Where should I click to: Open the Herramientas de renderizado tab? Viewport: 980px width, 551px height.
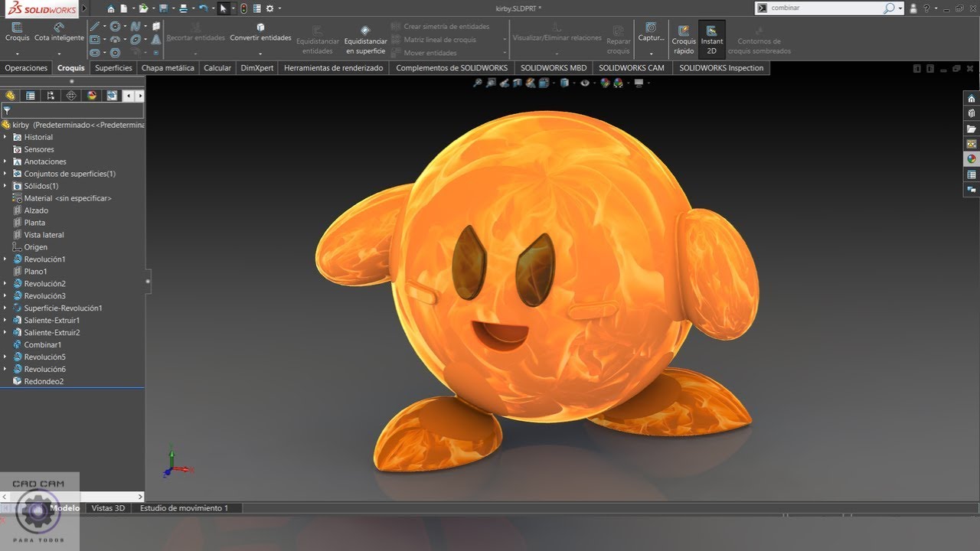333,68
